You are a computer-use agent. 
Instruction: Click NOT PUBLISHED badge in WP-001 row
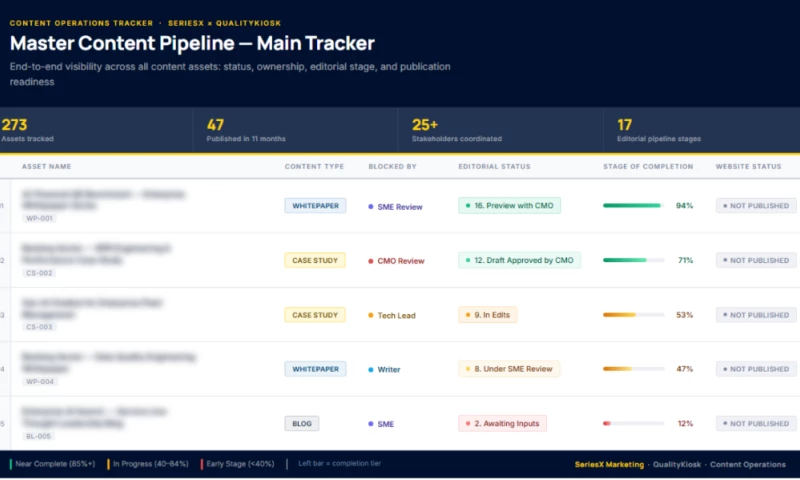[756, 206]
